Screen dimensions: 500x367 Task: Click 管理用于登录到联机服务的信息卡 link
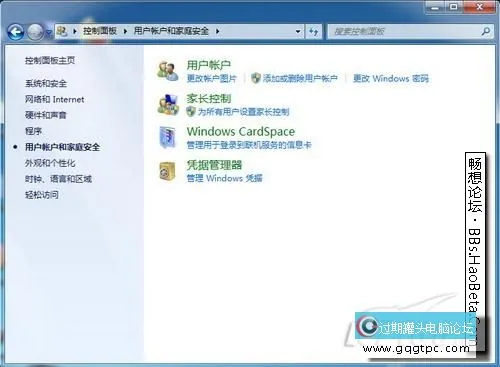coord(249,145)
